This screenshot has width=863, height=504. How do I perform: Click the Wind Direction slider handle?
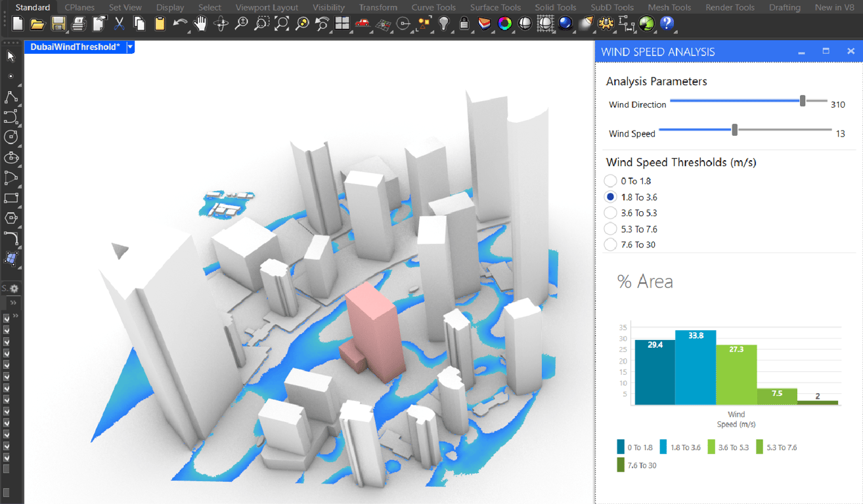tap(803, 101)
